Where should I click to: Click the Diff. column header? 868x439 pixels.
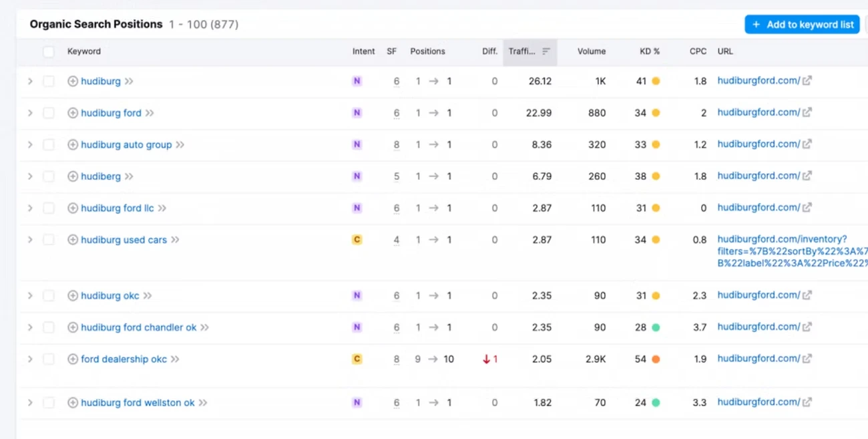(x=490, y=51)
